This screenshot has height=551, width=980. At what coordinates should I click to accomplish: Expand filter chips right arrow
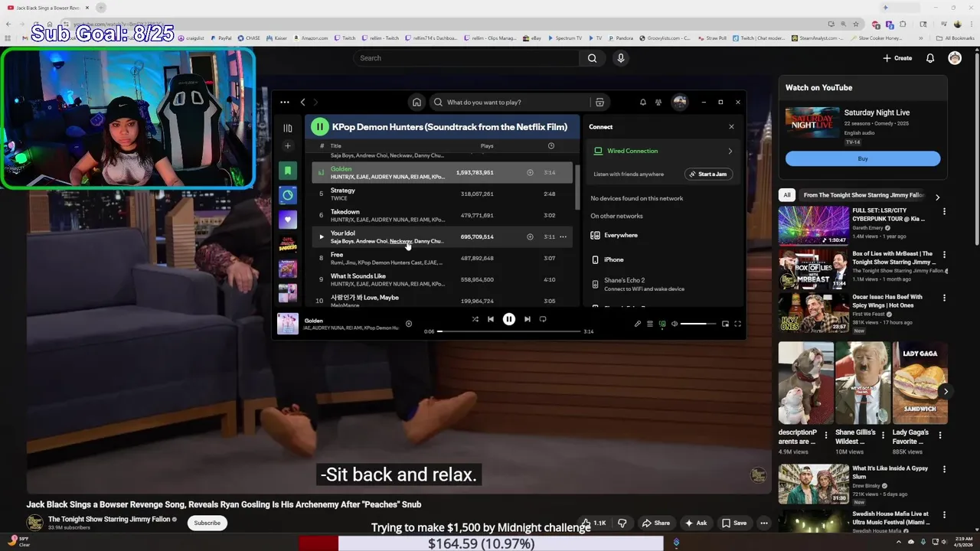[937, 197]
